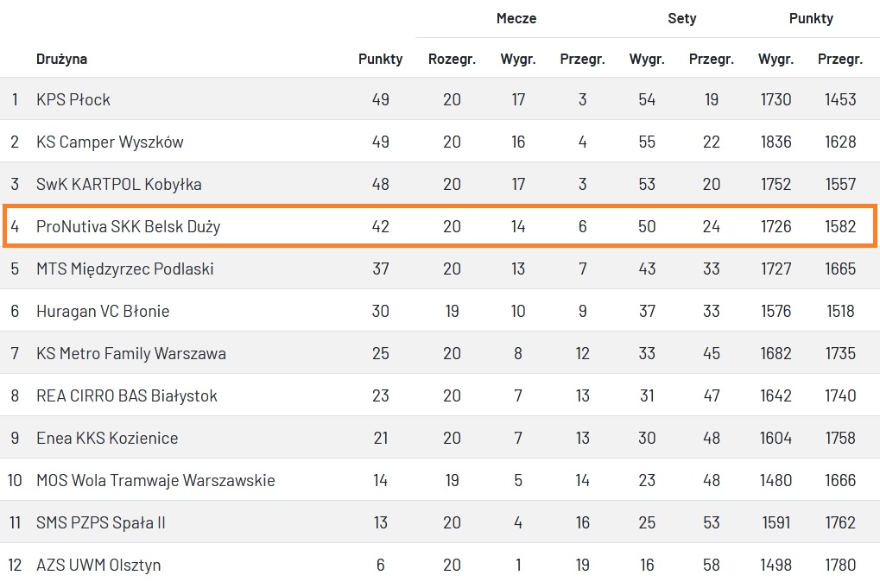Select SwK KARTPOL Kobyłka team

point(119,184)
